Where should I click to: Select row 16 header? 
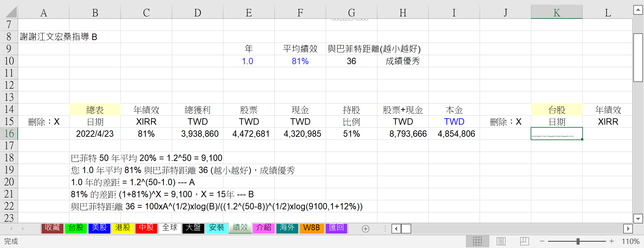tap(9, 134)
